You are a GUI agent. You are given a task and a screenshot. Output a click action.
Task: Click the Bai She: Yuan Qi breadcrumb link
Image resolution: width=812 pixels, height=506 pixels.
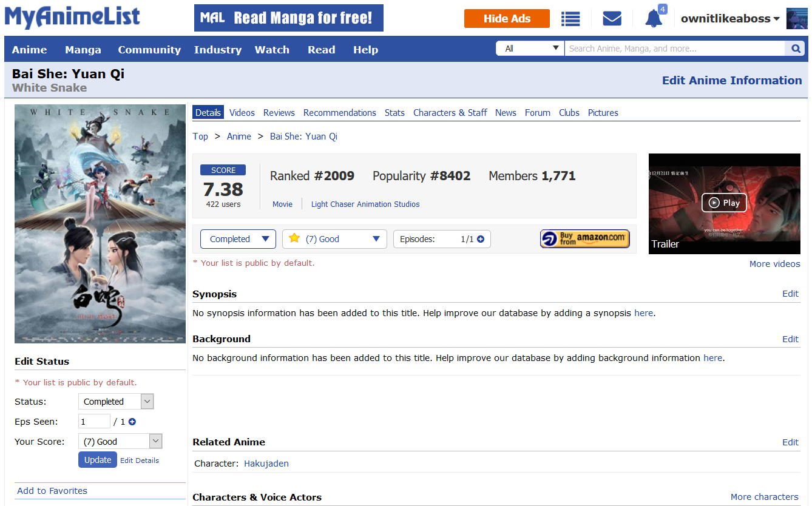tap(303, 137)
